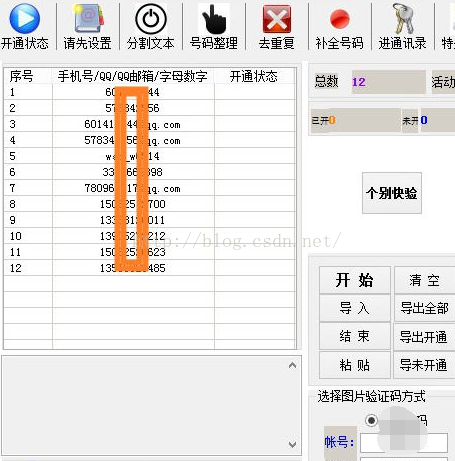Select table row number 12

point(150,268)
